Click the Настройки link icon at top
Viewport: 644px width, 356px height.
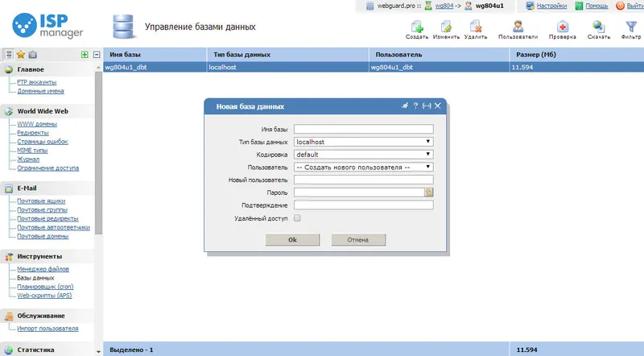pyautogui.click(x=530, y=6)
